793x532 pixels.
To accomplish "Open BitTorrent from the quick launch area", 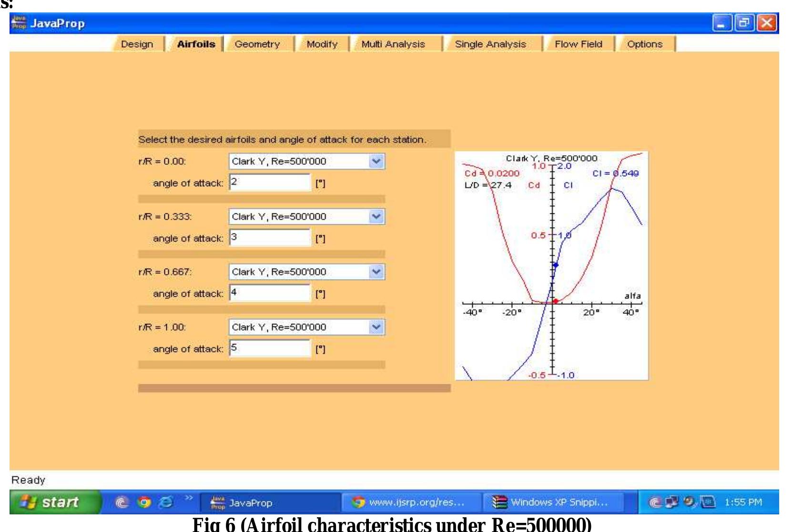I will [123, 502].
